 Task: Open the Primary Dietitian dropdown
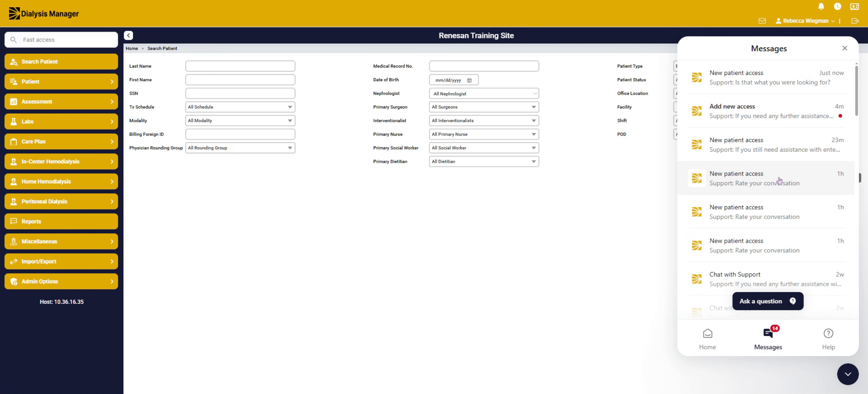pos(484,161)
